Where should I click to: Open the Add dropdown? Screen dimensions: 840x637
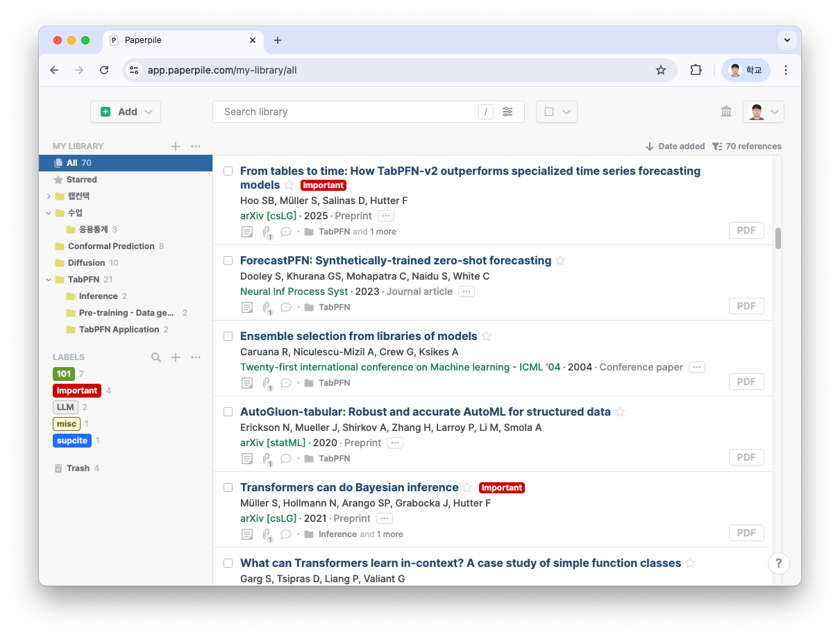(x=126, y=112)
